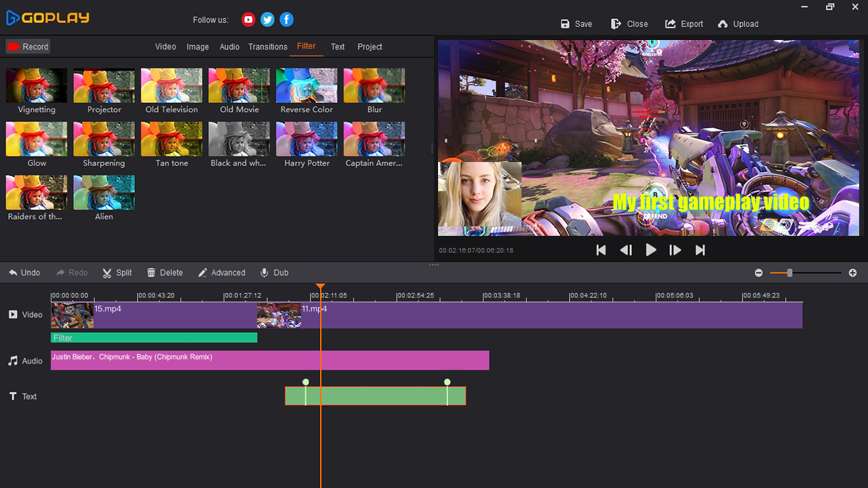
Task: Switch to the Image tab
Action: pyautogui.click(x=197, y=47)
